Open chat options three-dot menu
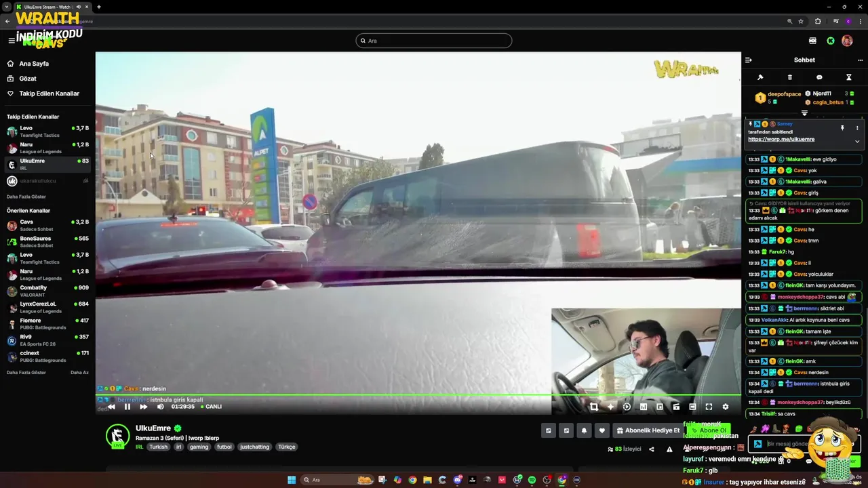The width and height of the screenshot is (868, 488). point(860,60)
